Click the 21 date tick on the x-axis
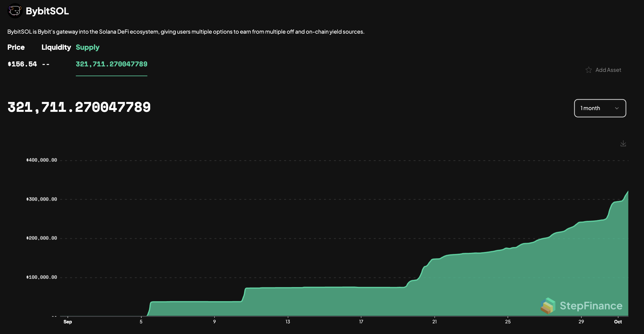 coord(435,322)
